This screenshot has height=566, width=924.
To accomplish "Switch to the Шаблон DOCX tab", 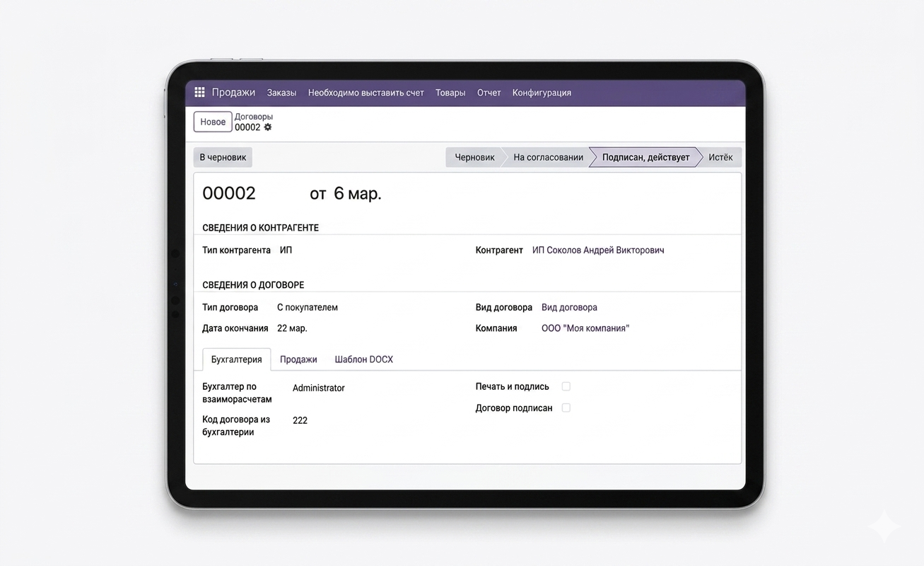I will pos(363,359).
